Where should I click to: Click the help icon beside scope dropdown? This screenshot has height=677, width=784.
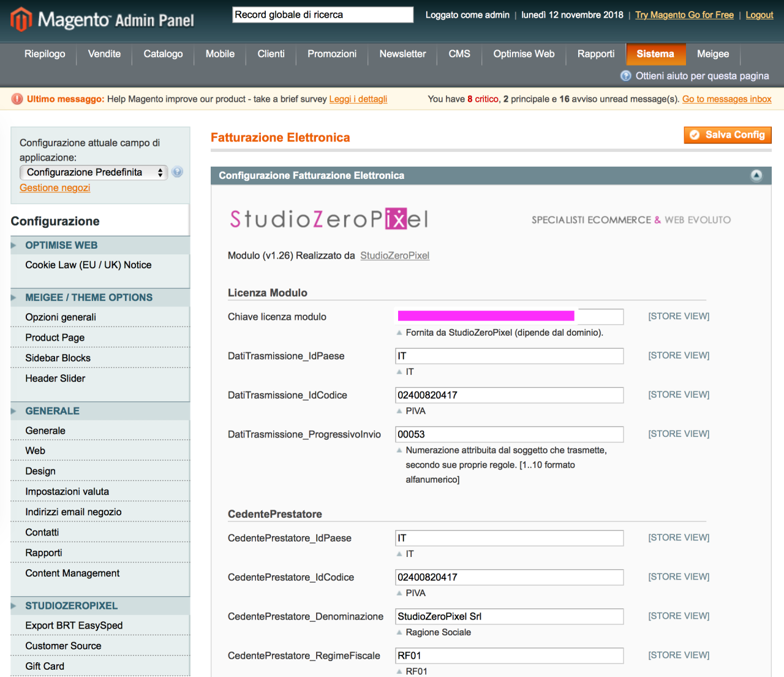click(178, 172)
